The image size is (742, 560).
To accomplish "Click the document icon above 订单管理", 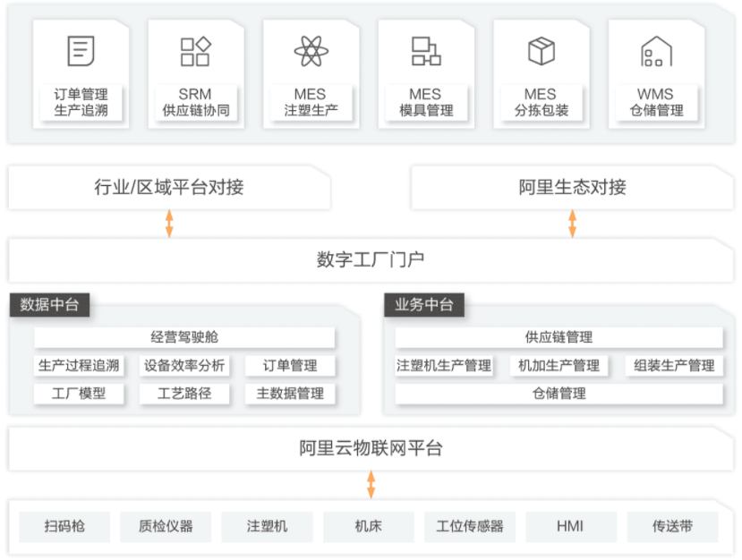I will click(81, 51).
